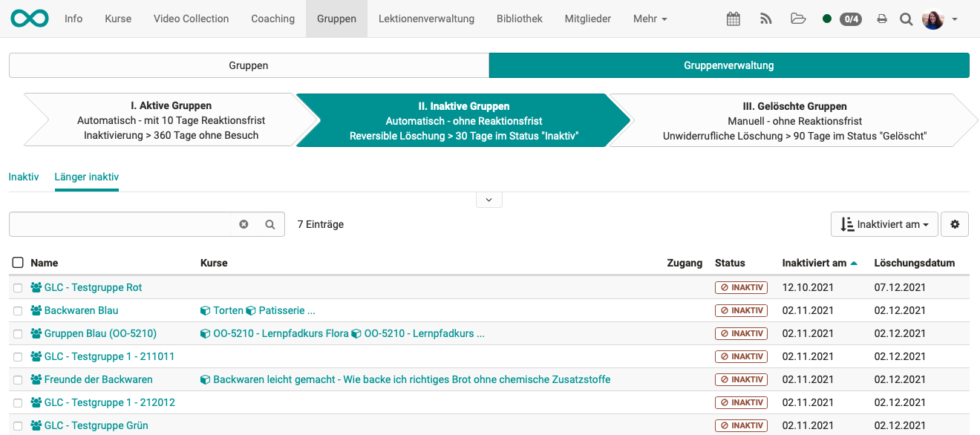
Task: Click the print icon
Action: coord(882,19)
